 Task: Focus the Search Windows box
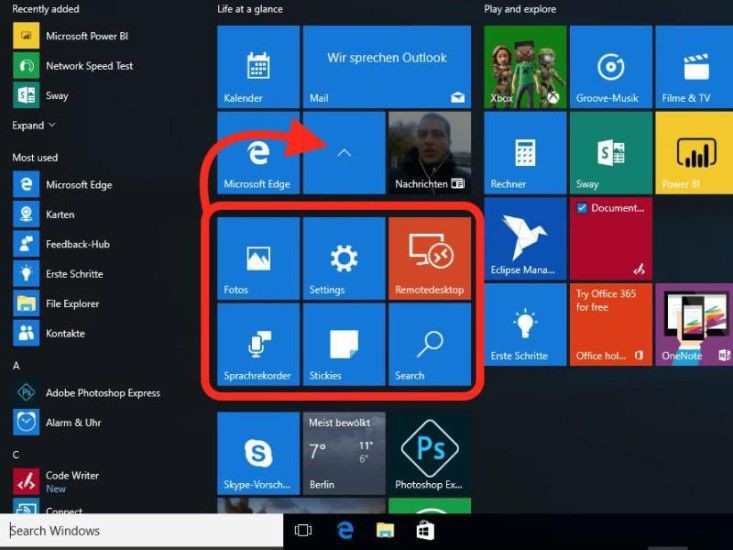(x=142, y=530)
